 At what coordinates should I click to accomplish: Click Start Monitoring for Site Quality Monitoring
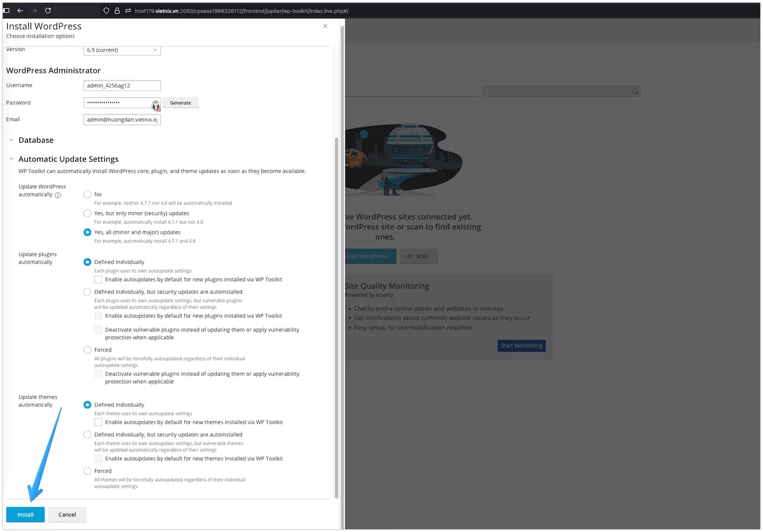[521, 345]
